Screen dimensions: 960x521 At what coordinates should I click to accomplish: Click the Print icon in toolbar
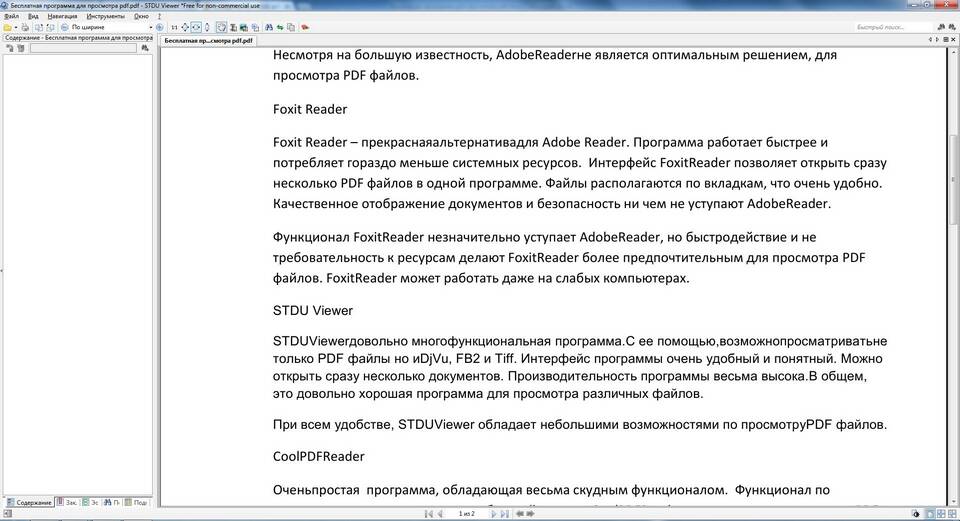(x=25, y=28)
